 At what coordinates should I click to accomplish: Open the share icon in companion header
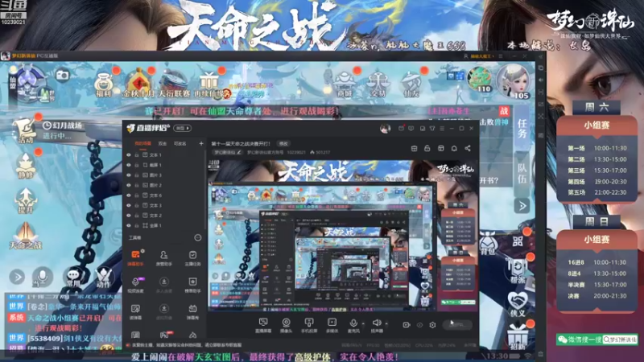468,148
